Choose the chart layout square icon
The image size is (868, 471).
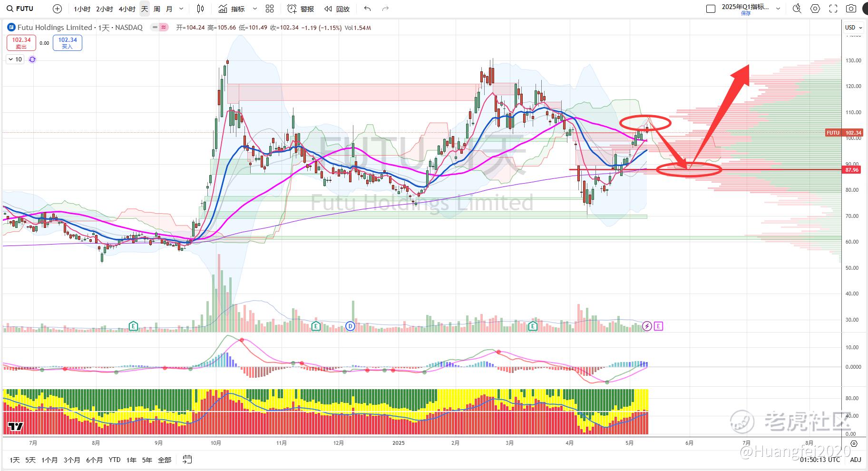[x=711, y=9]
